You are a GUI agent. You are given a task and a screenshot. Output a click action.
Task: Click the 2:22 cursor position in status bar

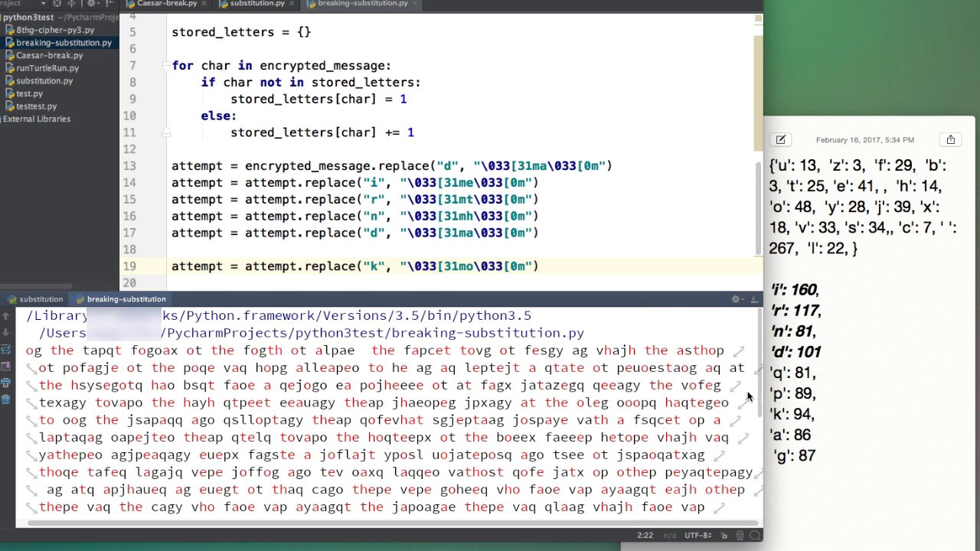pyautogui.click(x=645, y=536)
